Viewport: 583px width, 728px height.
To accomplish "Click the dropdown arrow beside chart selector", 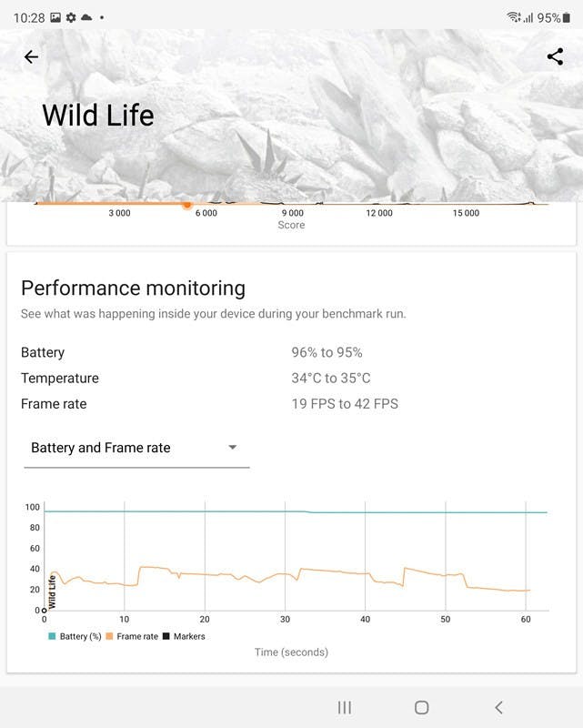I will coord(233,448).
